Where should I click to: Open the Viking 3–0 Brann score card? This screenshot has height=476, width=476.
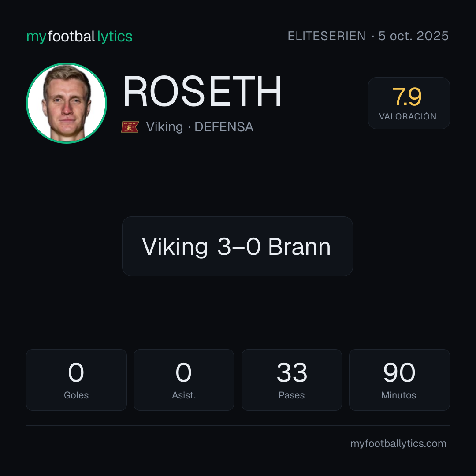238,246
